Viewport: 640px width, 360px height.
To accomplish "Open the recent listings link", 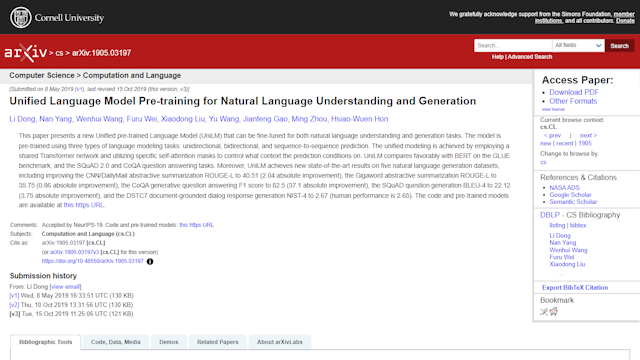I will pyautogui.click(x=564, y=144).
